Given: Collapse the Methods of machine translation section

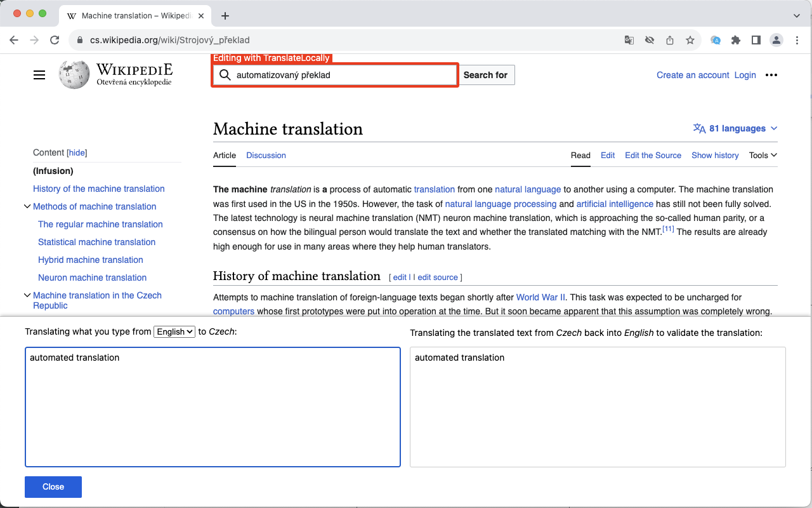Looking at the screenshot, I should pos(27,206).
